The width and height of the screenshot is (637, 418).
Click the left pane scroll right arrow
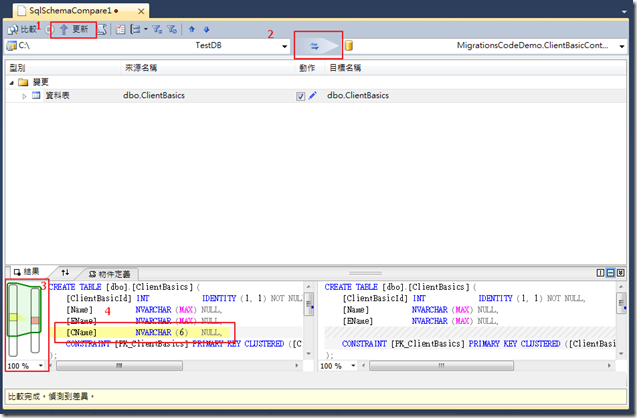pos(297,366)
